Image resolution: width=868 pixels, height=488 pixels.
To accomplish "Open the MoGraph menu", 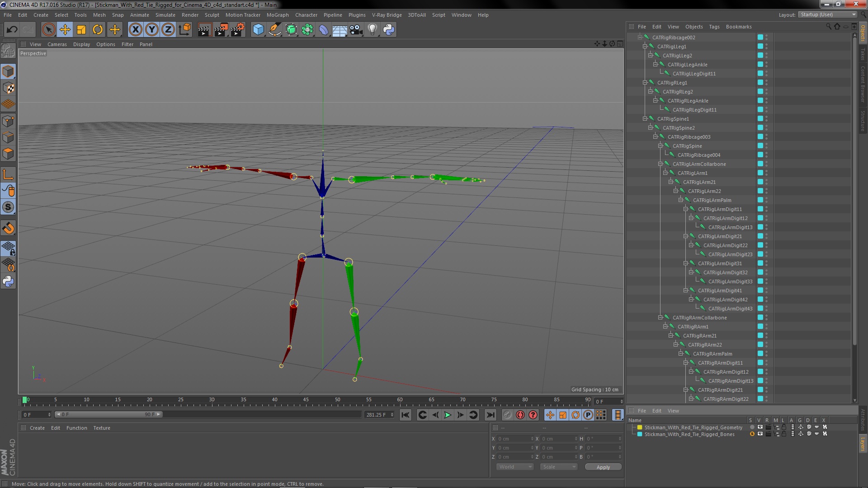I will coord(278,15).
